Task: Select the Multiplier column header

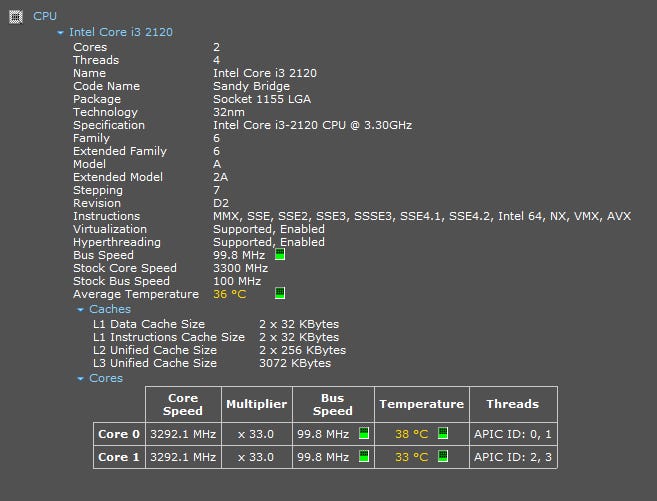Action: point(256,404)
